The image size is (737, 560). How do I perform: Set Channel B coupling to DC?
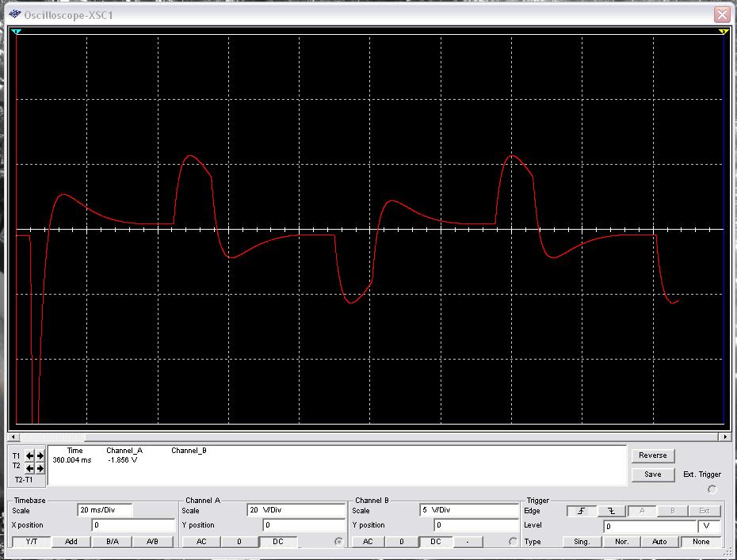tap(435, 542)
